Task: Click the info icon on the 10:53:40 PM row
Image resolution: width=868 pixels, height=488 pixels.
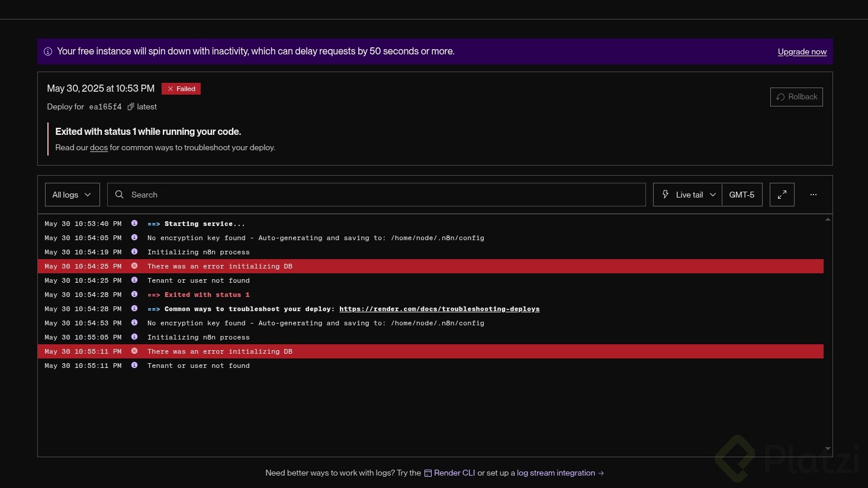Action: pyautogui.click(x=134, y=224)
